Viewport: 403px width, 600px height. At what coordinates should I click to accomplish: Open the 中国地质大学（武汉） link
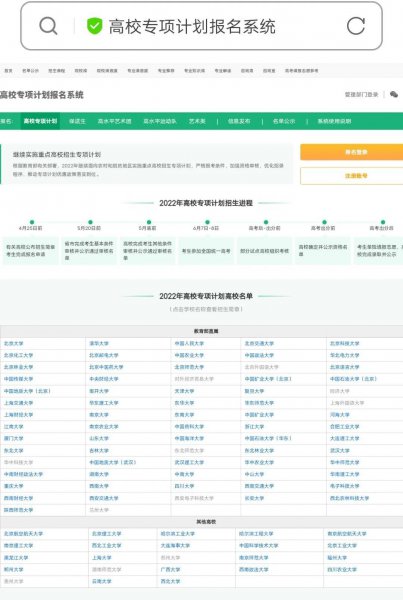[113, 462]
